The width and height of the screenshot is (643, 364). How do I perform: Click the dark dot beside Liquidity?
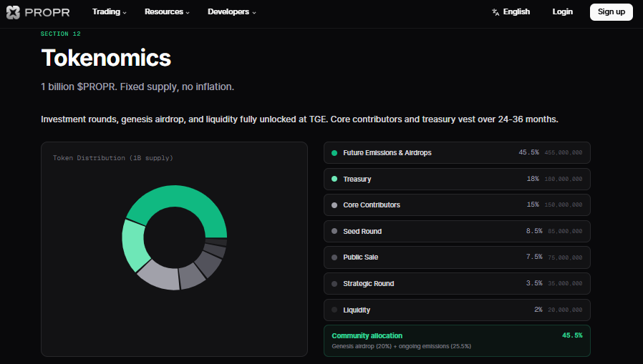pos(334,310)
